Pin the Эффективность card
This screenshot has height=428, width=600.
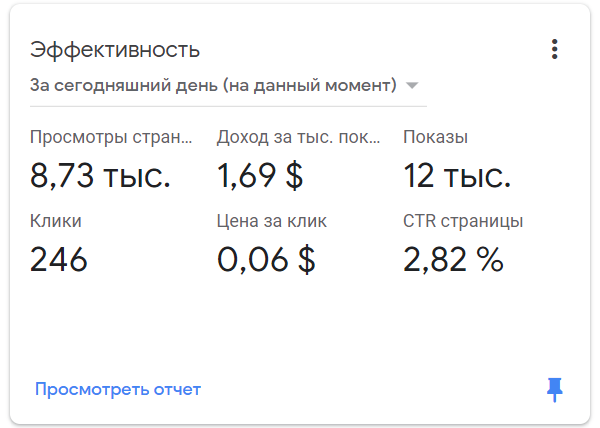(555, 390)
